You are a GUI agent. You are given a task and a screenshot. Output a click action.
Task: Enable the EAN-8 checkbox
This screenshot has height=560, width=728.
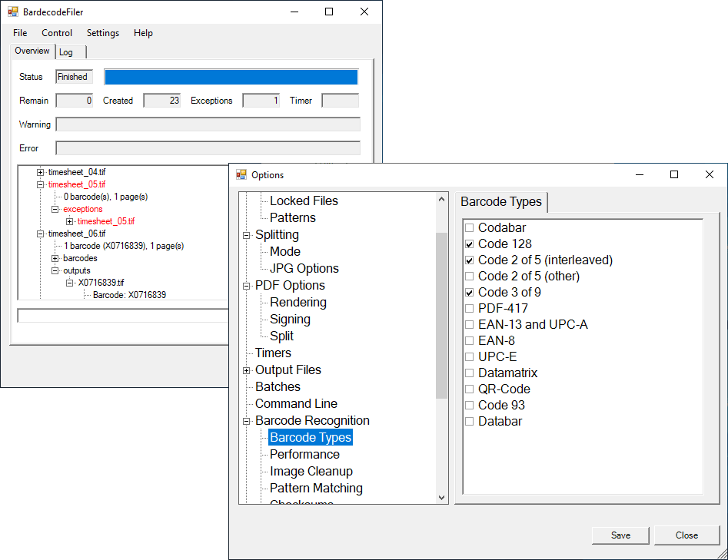pos(470,340)
